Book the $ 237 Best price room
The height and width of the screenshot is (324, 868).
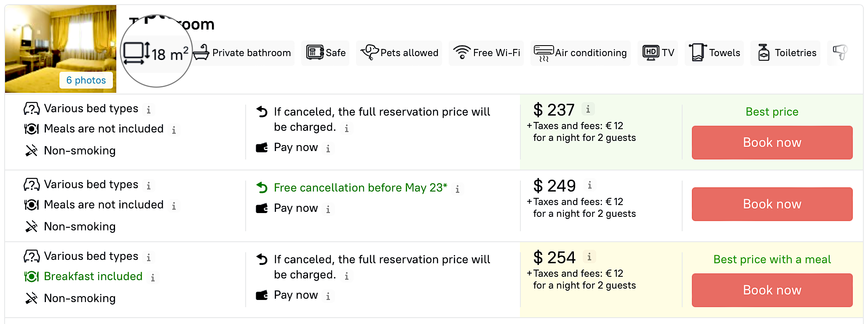772,143
